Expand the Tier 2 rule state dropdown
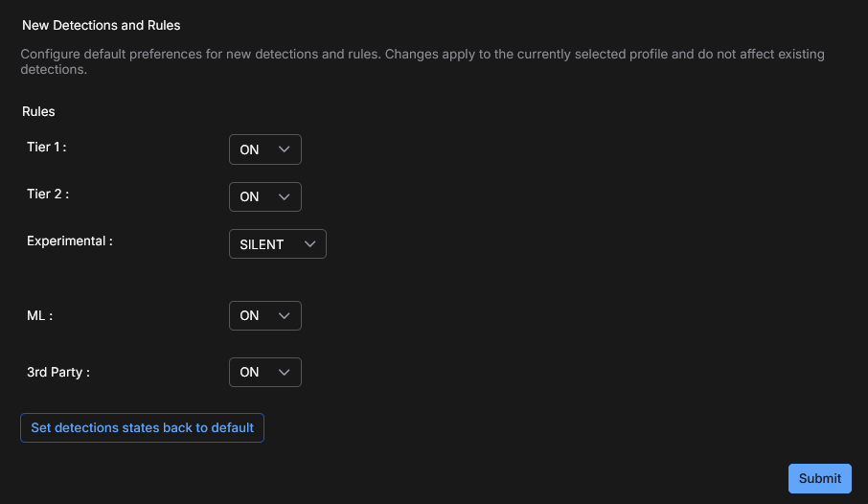Image resolution: width=868 pixels, height=504 pixels. [264, 196]
